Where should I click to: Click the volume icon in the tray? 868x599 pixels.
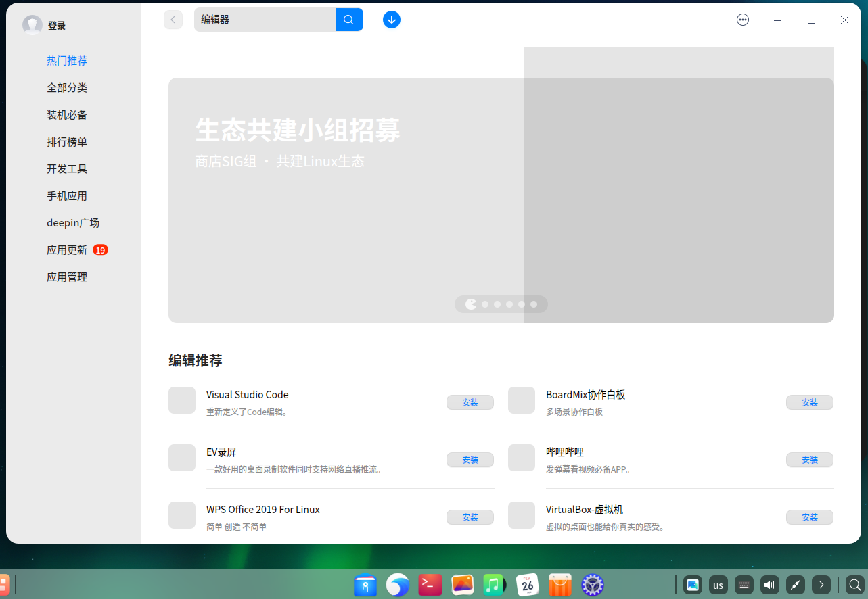click(769, 585)
